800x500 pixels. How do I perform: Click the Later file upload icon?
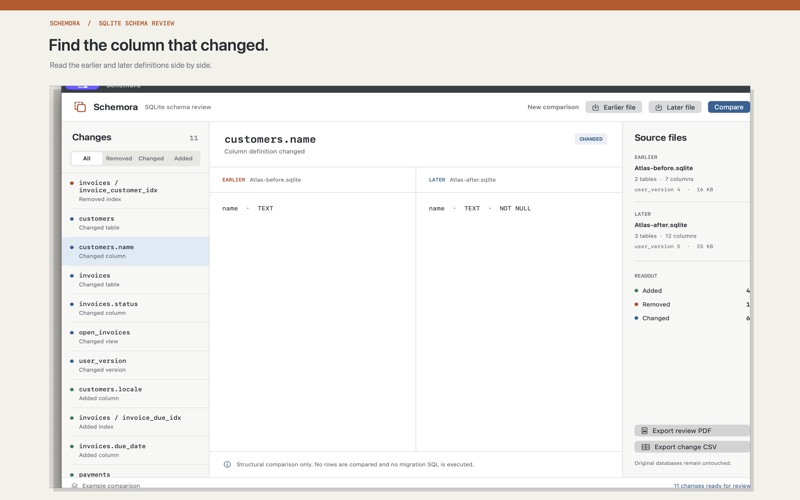(x=658, y=108)
